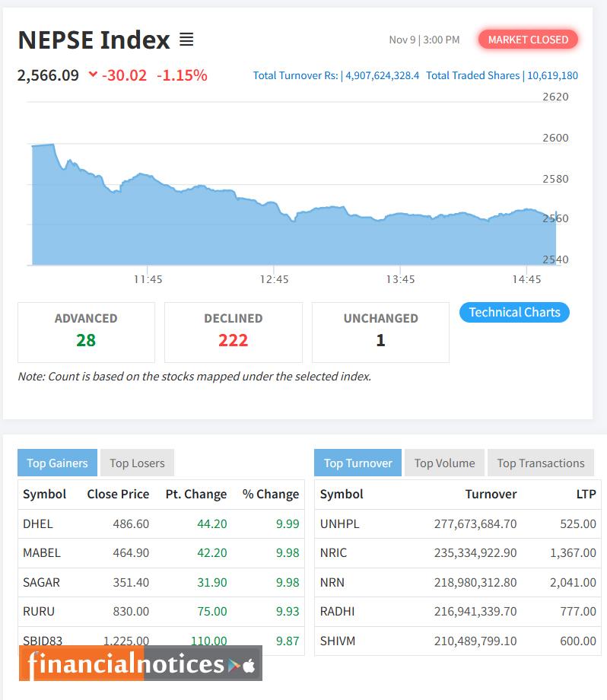Screen dimensions: 607x700
Task: Open the chart hamburger menu icon
Action: [186, 40]
